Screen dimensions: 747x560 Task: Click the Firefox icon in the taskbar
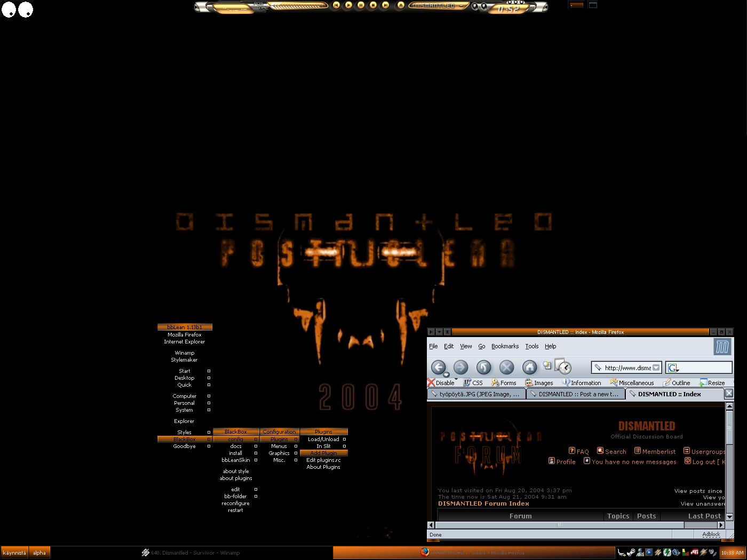coord(425,552)
